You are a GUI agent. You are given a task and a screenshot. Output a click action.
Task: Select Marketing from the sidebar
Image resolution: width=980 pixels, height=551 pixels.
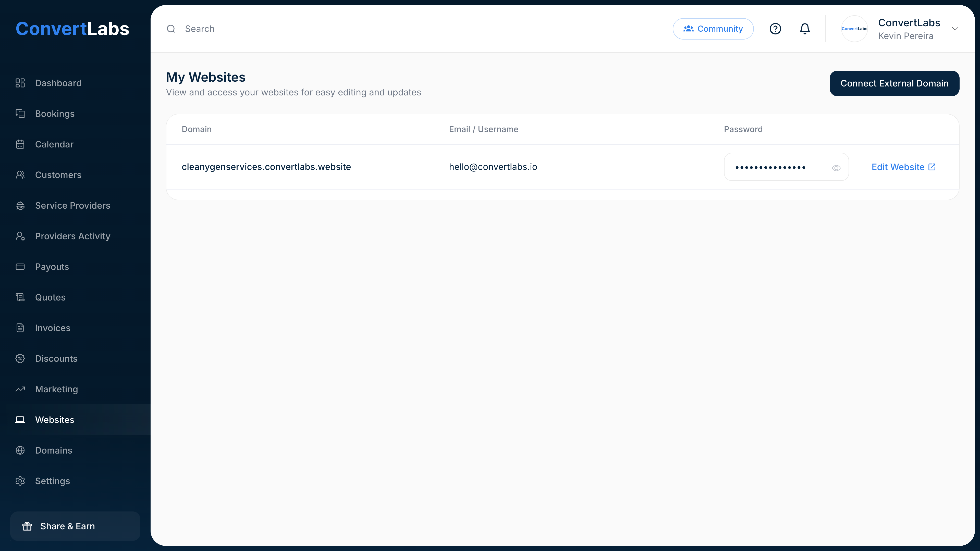click(56, 389)
